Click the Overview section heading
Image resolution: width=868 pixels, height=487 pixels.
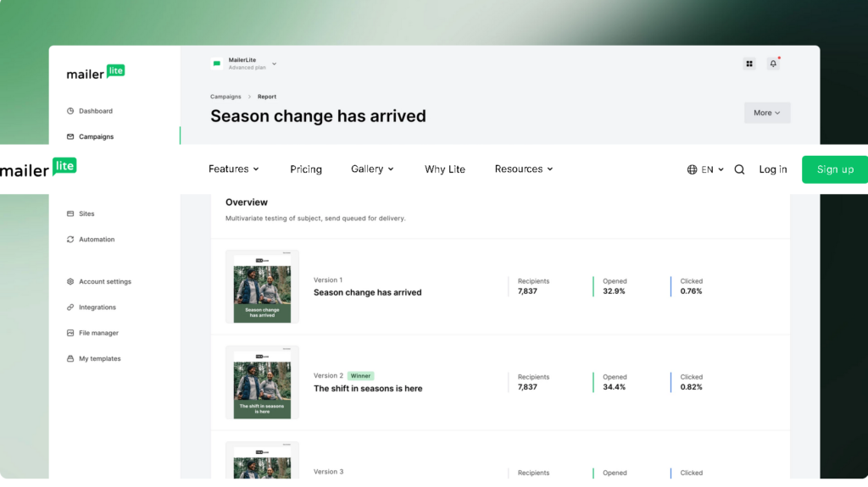click(x=247, y=202)
